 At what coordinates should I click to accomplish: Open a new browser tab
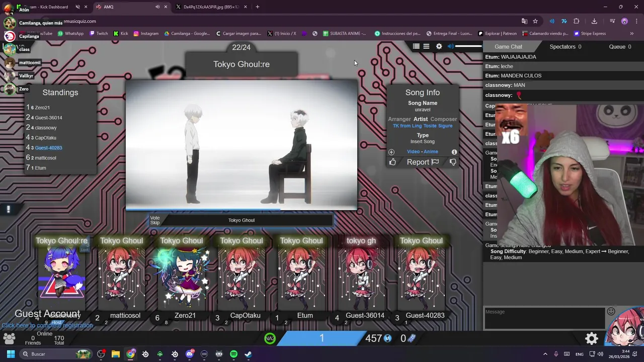coord(257,7)
